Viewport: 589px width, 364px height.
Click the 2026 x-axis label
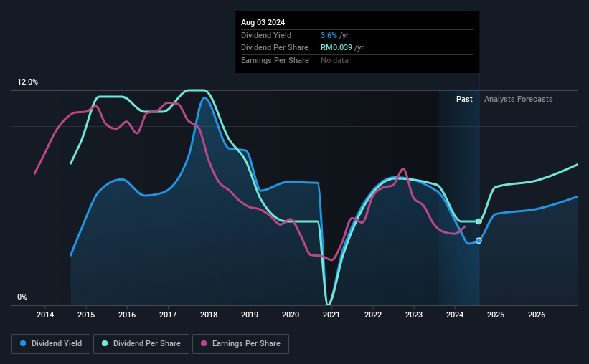(537, 315)
